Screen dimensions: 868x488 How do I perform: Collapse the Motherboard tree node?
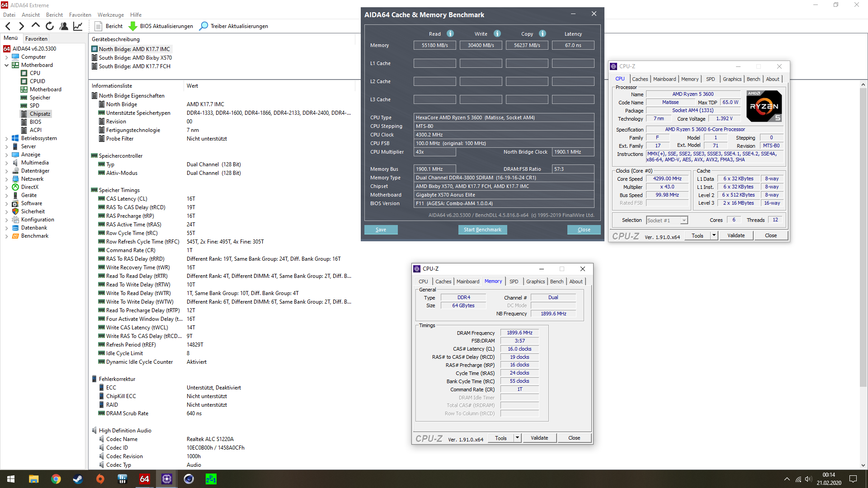[7, 65]
